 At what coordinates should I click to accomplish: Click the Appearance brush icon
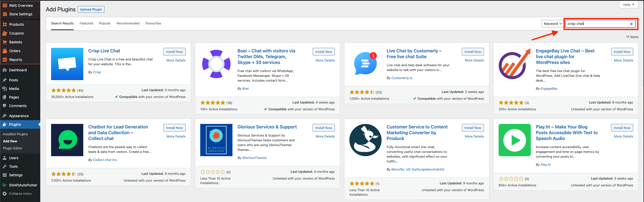[x=5, y=116]
